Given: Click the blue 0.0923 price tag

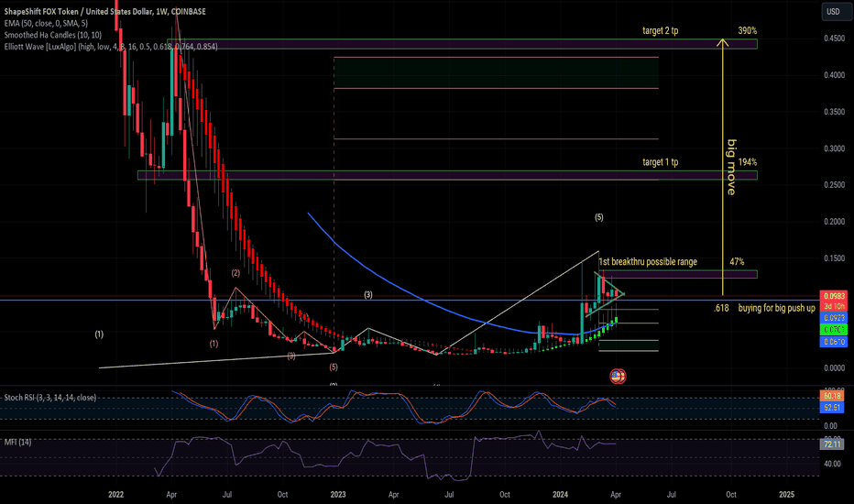Looking at the screenshot, I should (834, 318).
